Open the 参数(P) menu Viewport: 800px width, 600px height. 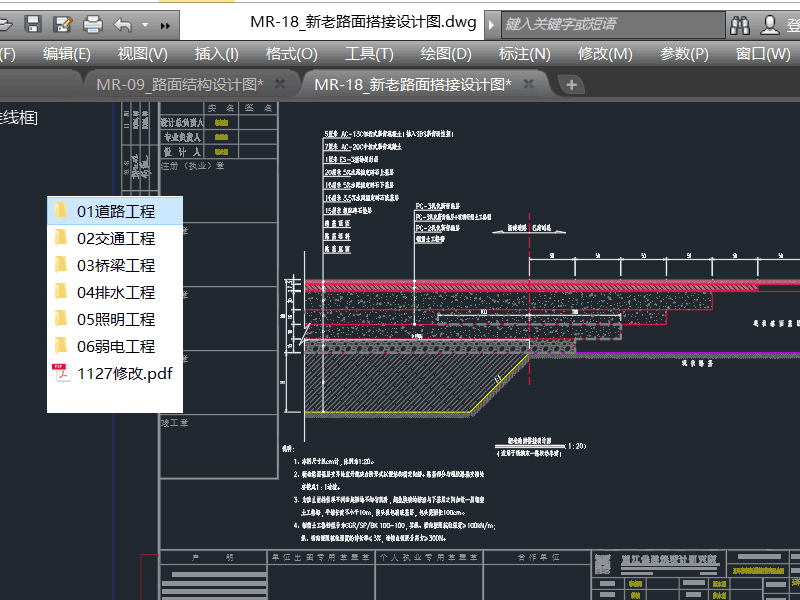tap(684, 54)
